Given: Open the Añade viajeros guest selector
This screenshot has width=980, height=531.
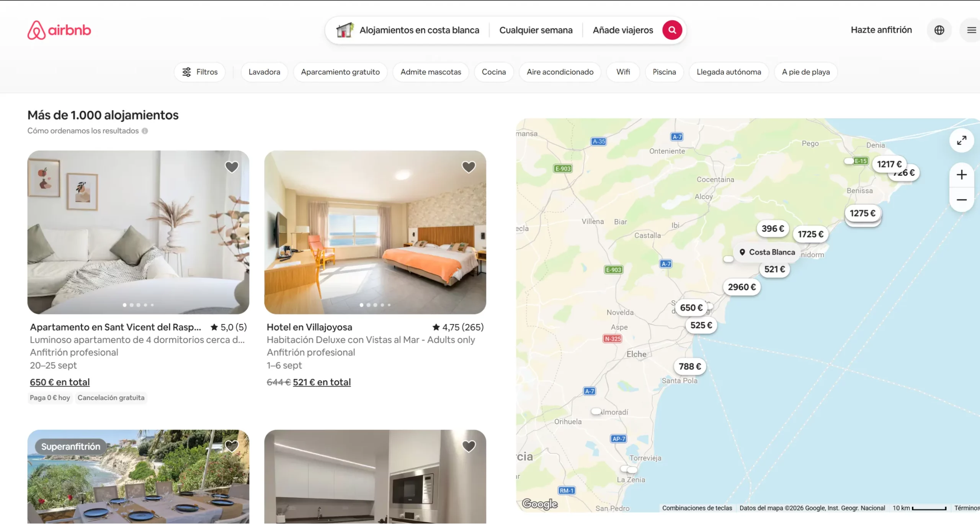Looking at the screenshot, I should pos(623,30).
